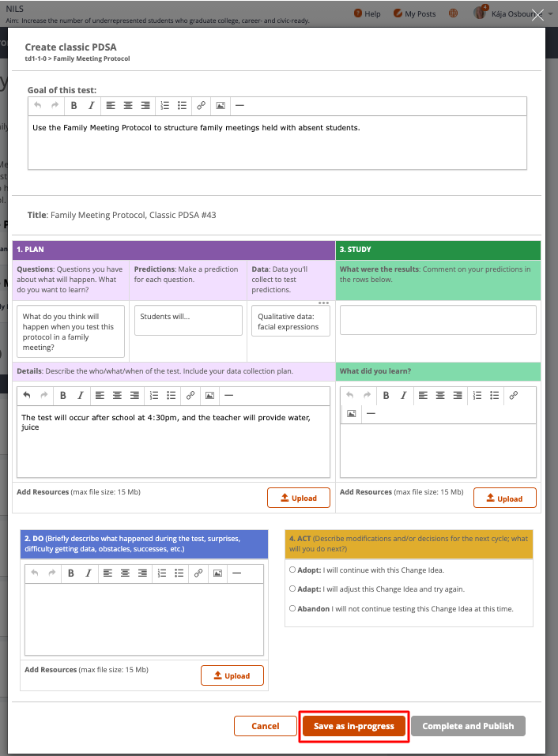
Task: Click the empty STUDY results field
Action: click(438, 320)
